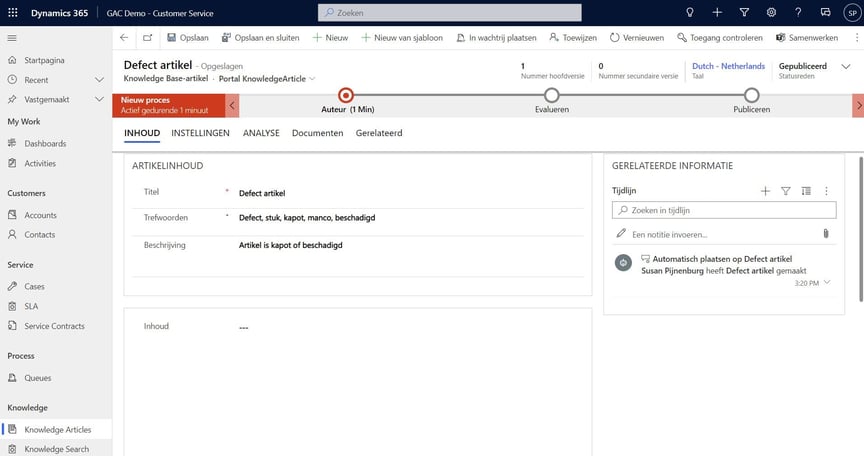Click Zoeken in tijdlijn search field
The image size is (864, 456).
tap(724, 210)
